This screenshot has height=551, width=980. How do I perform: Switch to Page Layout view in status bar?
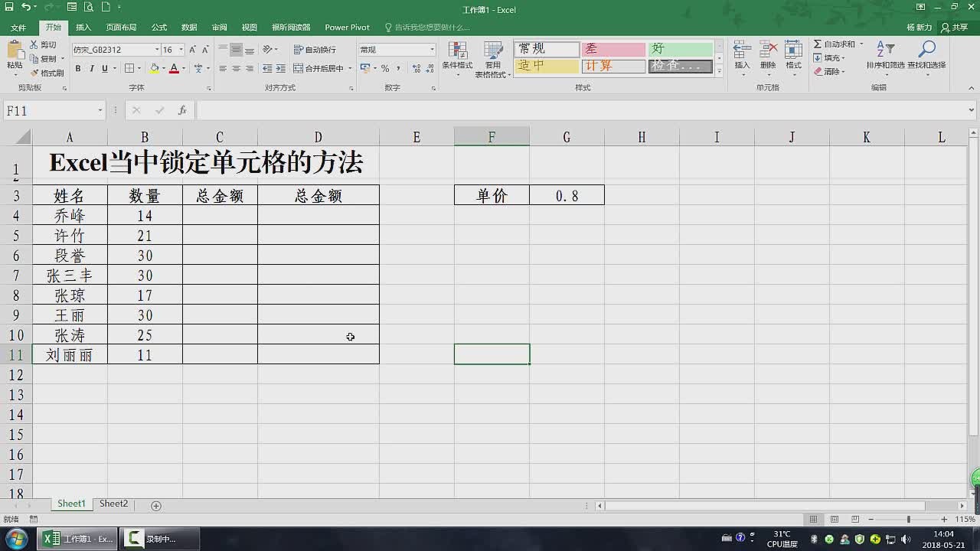[834, 519]
